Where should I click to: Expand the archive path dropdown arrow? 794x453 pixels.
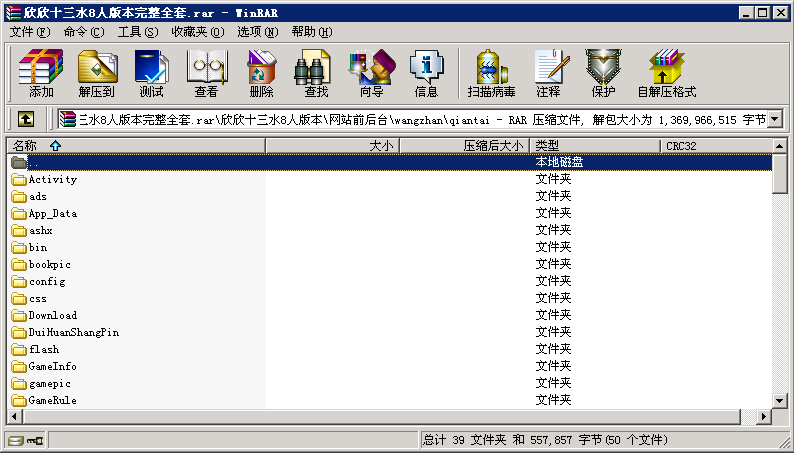(x=774, y=120)
